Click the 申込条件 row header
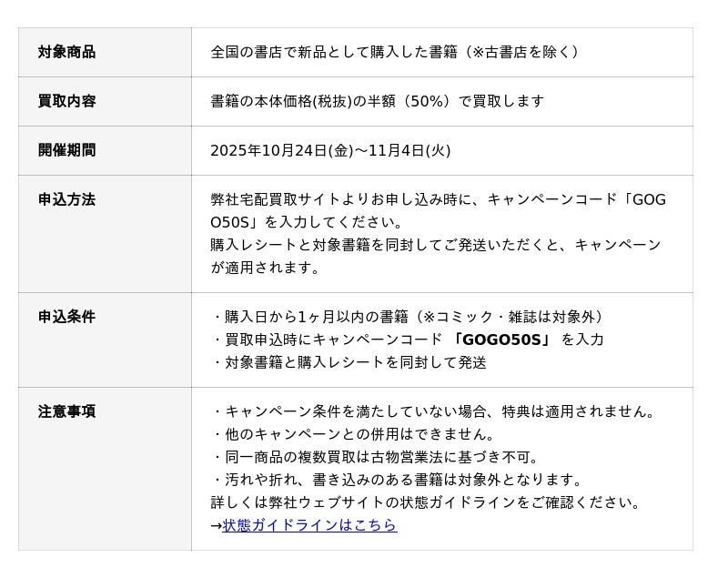This screenshot has height=578, width=728. click(x=66, y=317)
